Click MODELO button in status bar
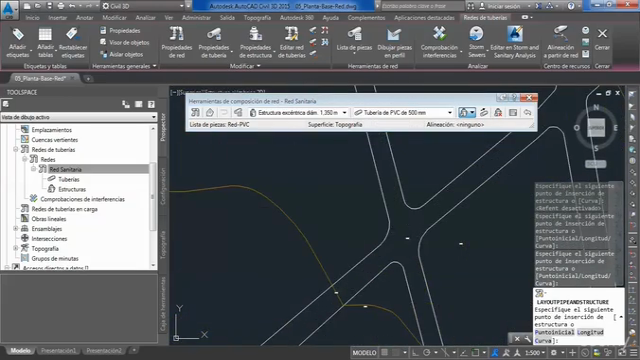This screenshot has height=360, width=640. 364,353
